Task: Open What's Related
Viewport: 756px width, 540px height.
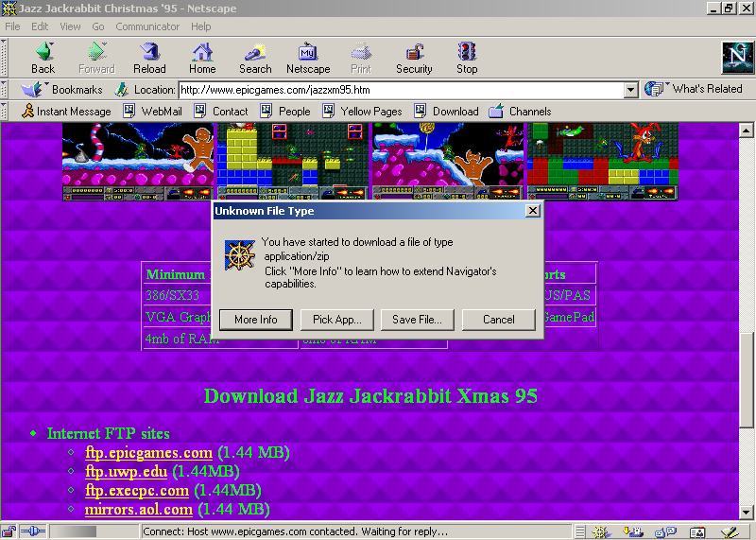Action: pyautogui.click(x=694, y=89)
